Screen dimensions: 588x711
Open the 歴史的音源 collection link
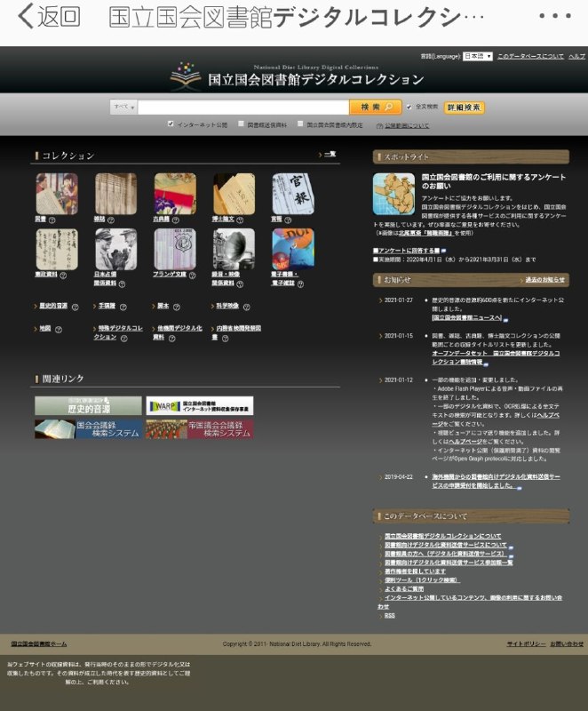click(53, 306)
